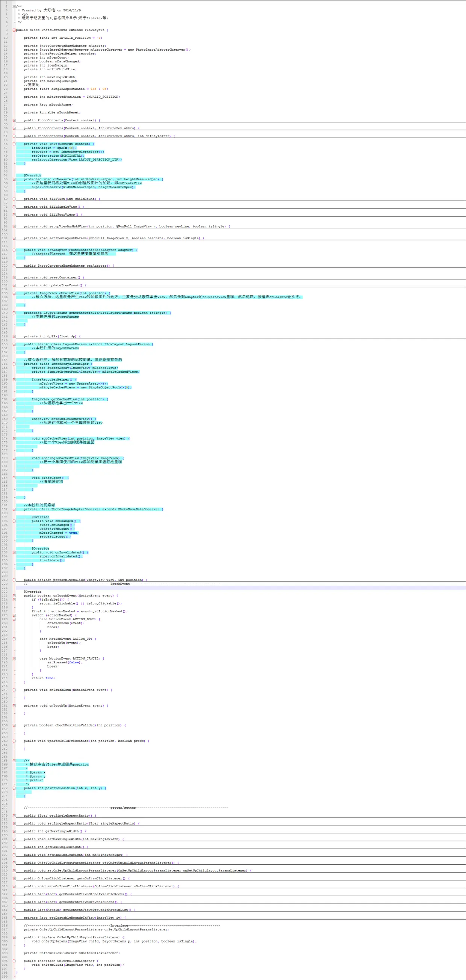Collapse the init(Context context) method fold
This screenshot has width=466, height=980.
14,144
